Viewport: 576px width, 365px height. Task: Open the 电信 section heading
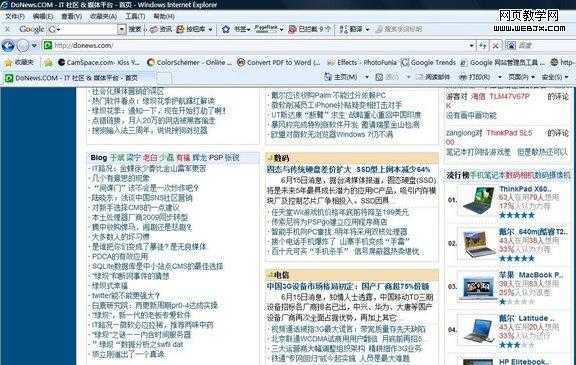[x=282, y=275]
